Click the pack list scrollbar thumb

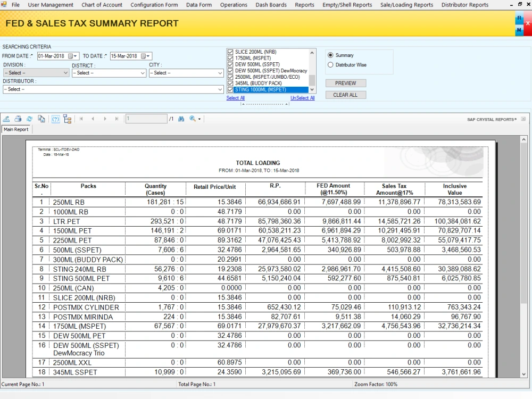pyautogui.click(x=312, y=80)
